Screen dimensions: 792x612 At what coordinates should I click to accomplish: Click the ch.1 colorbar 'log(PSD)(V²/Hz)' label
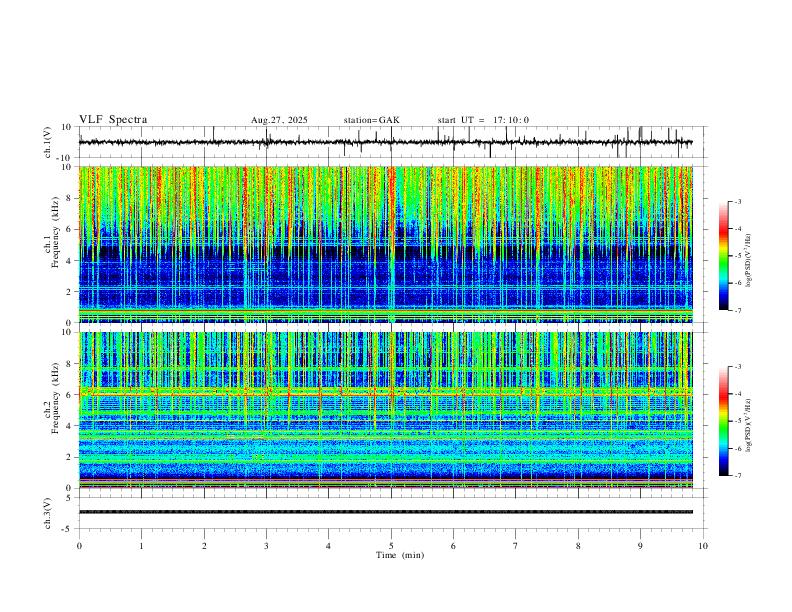749,261
